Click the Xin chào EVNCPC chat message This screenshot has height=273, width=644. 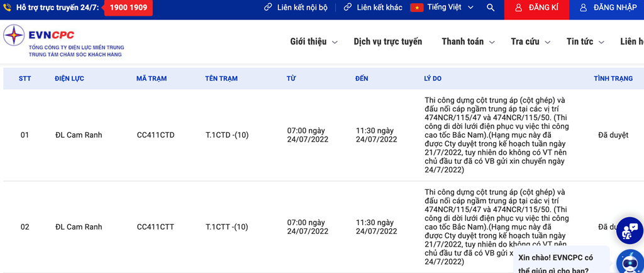[x=555, y=264]
